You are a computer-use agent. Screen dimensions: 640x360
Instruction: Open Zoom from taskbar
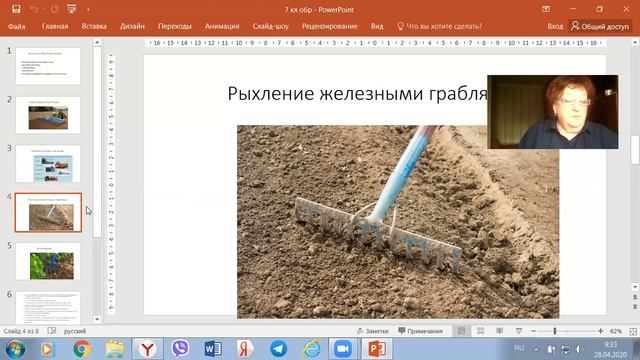(343, 349)
